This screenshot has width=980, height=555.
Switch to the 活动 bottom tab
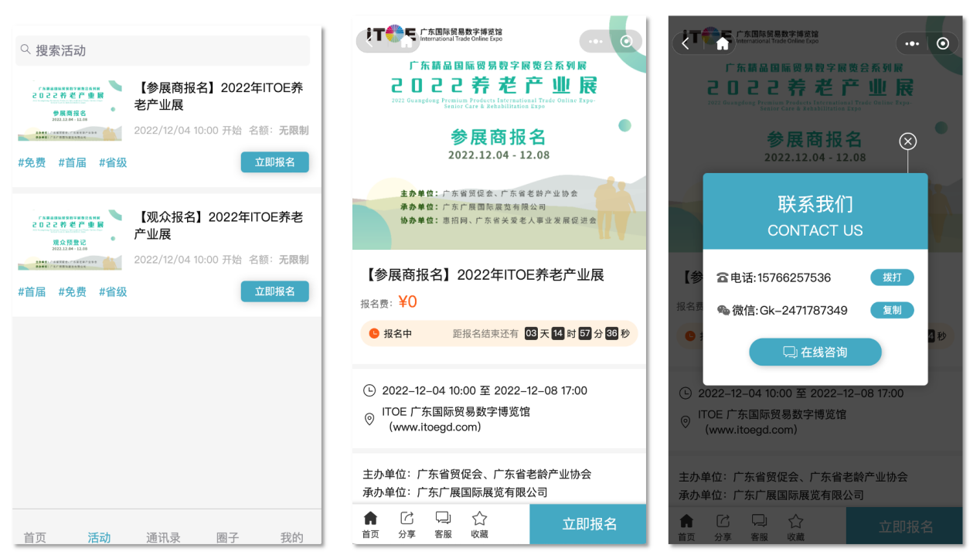pyautogui.click(x=99, y=537)
